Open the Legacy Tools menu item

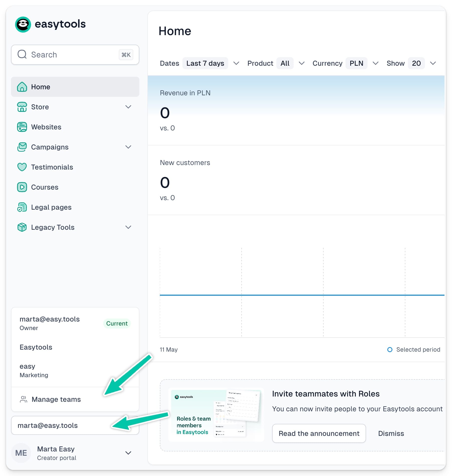75,227
